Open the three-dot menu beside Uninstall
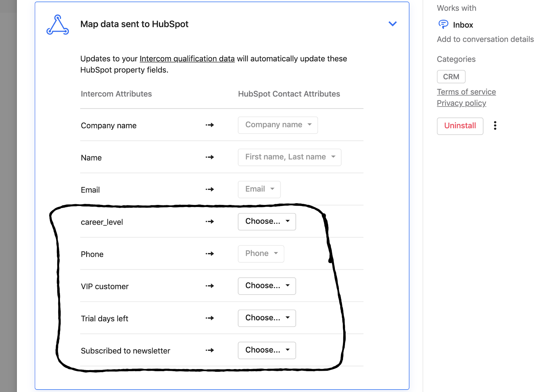Image resolution: width=539 pixels, height=392 pixels. tap(495, 125)
